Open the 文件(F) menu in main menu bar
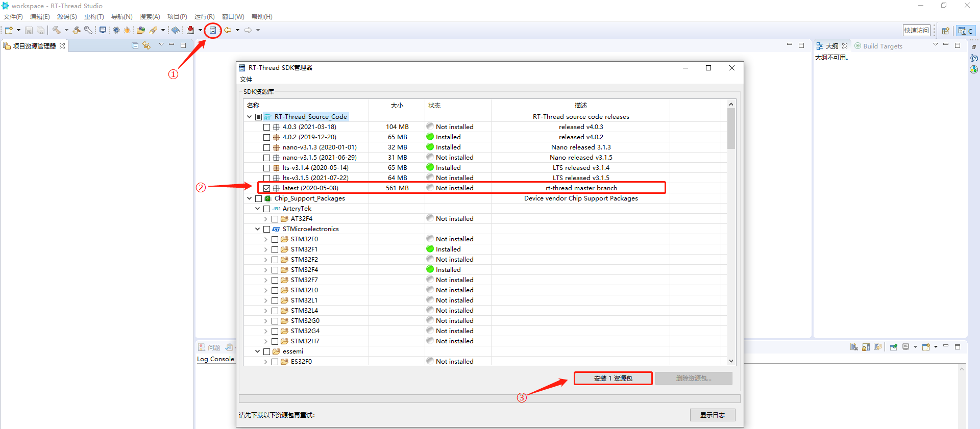The image size is (980, 429). pos(13,17)
